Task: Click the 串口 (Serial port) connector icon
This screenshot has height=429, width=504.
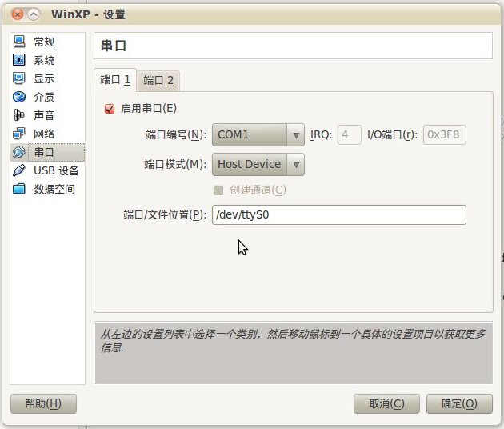Action: [x=19, y=152]
